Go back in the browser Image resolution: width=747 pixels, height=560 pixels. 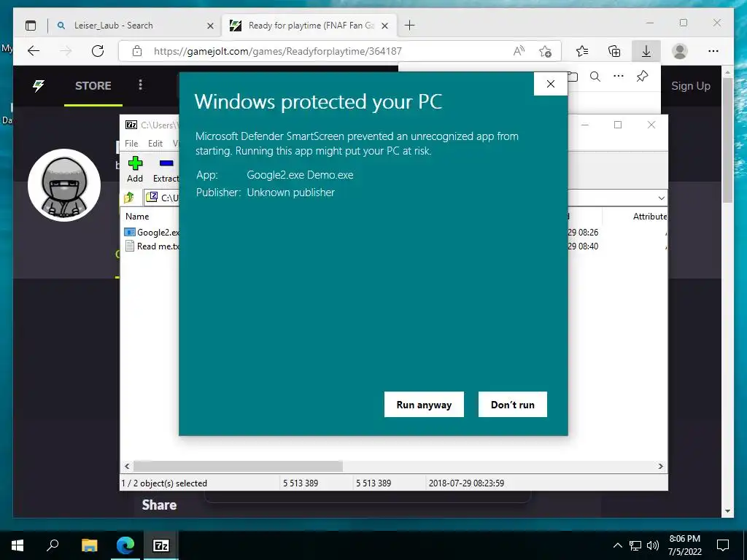click(34, 51)
